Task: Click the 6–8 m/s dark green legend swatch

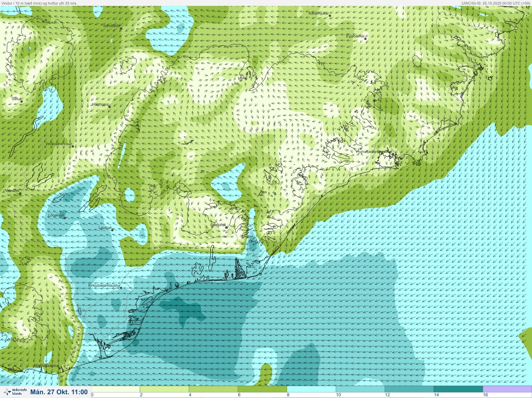Action: (263, 389)
